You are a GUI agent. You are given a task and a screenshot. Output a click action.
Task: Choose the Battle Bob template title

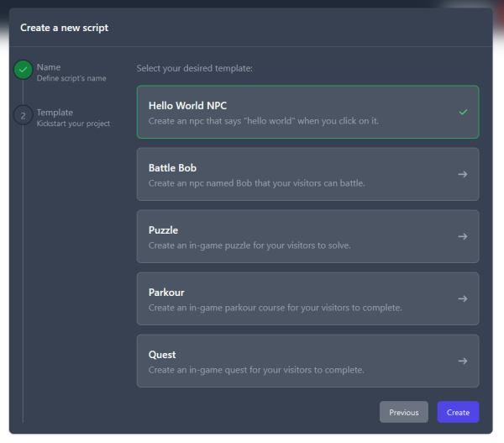[x=172, y=168]
